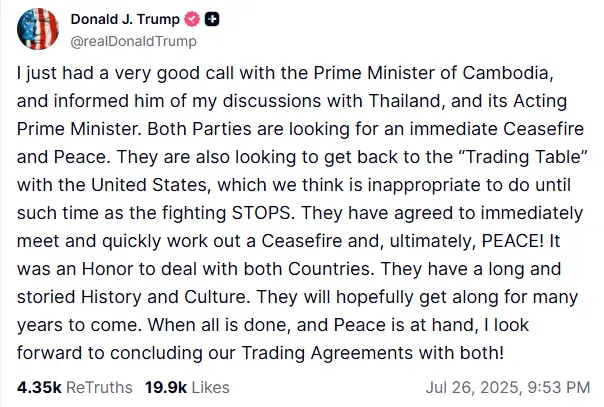The image size is (604, 407).
Task: Click the capitalized word STOPS
Action: [261, 213]
